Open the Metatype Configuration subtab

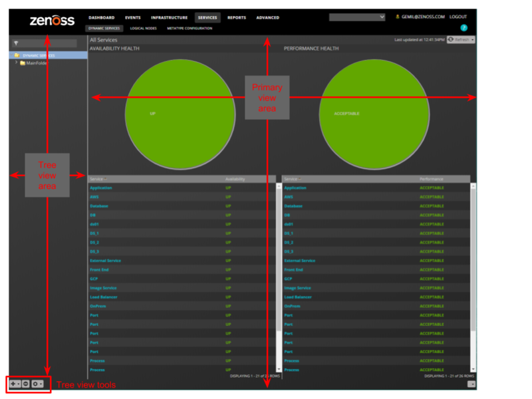point(190,29)
